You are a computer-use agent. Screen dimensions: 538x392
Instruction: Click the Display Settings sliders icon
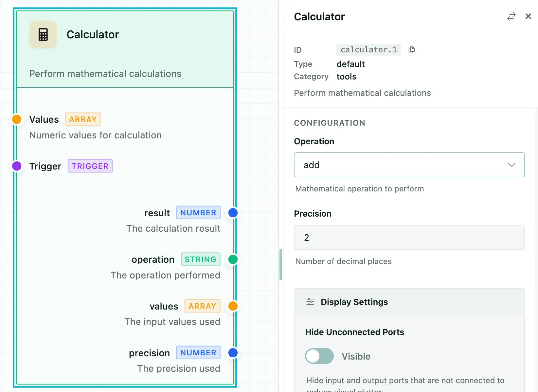tap(310, 302)
